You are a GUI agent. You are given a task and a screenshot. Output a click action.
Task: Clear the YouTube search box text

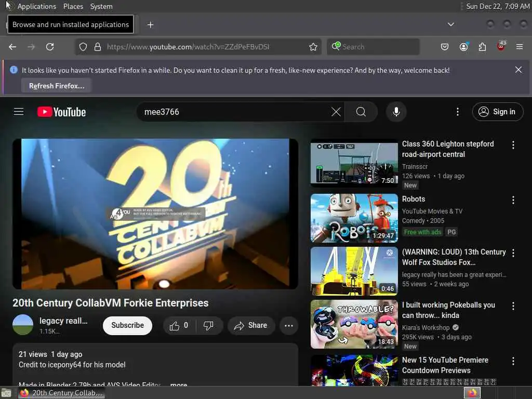pyautogui.click(x=336, y=112)
